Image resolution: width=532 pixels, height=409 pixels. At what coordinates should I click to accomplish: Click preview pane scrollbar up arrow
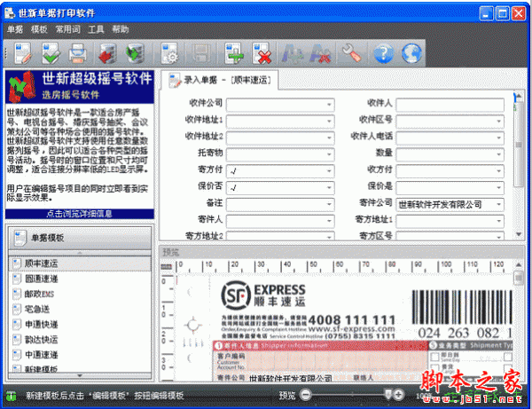click(519, 264)
